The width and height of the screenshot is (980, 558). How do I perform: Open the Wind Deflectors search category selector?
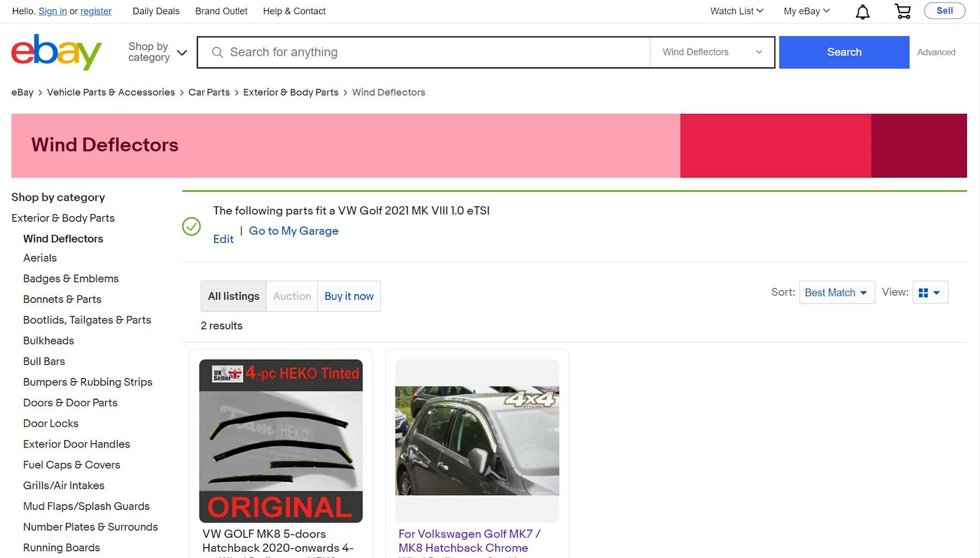click(712, 52)
